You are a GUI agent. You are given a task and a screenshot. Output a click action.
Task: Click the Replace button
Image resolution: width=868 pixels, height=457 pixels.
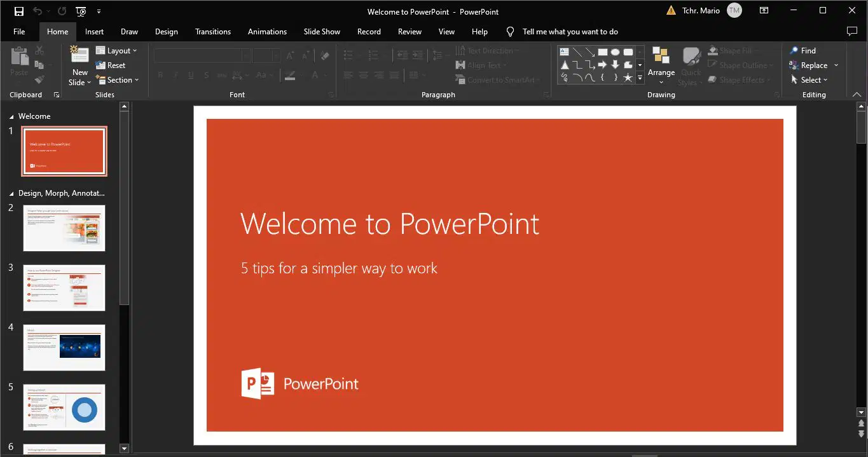[x=808, y=65]
